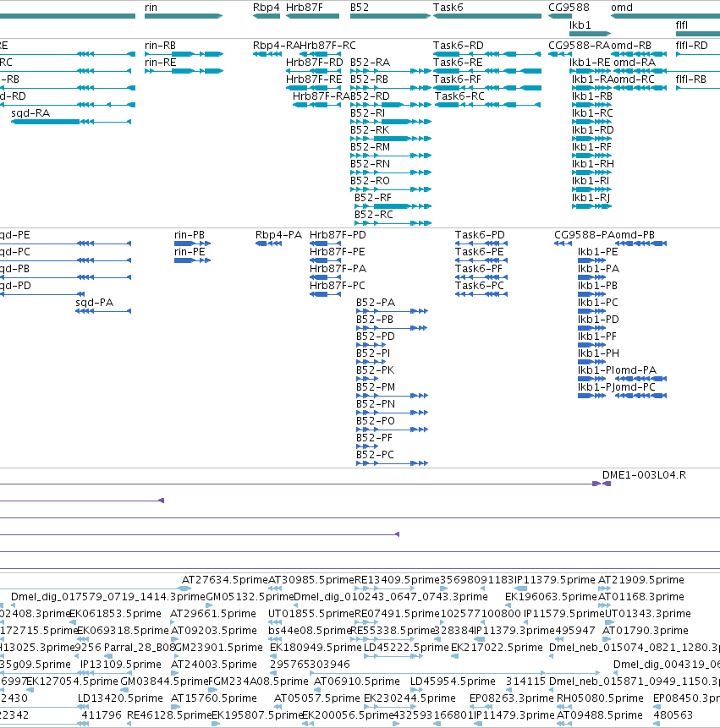The image size is (720, 728).
Task: Select the lkb1 gene label
Action: point(580,25)
